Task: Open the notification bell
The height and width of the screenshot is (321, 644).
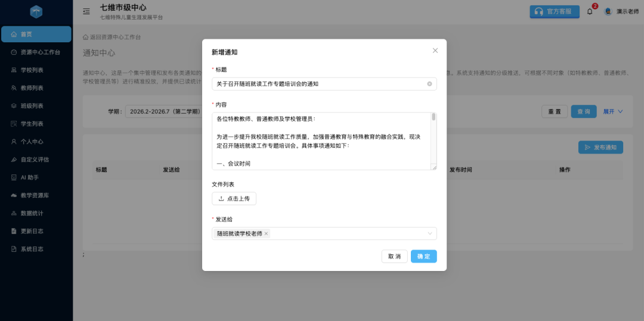Action: point(590,11)
